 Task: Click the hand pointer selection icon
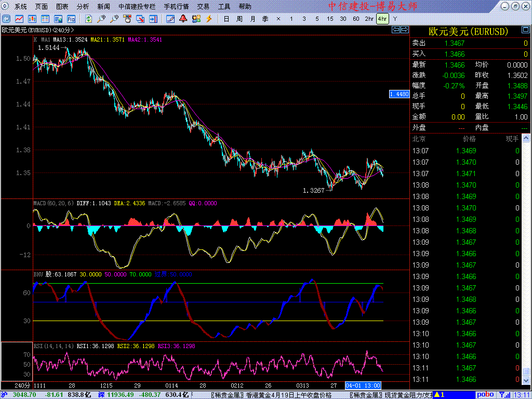pos(127,19)
